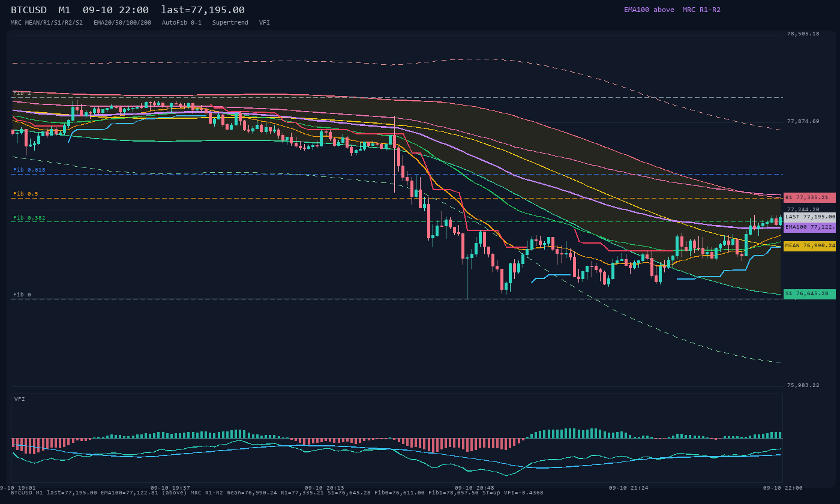Click the VFI label in the lower panel
840x504 pixels.
20,399
